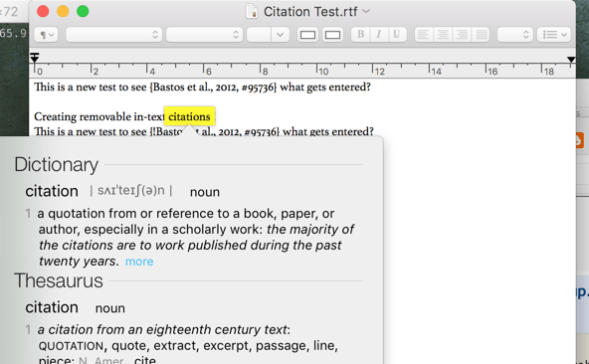This screenshot has height=364, width=589.
Task: Open the typeface style dropdown
Action: pyautogui.click(x=204, y=35)
